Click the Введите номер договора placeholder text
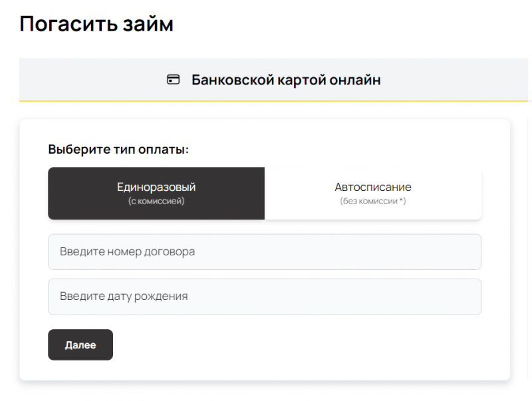Image resolution: width=532 pixels, height=401 pixels. click(x=127, y=252)
